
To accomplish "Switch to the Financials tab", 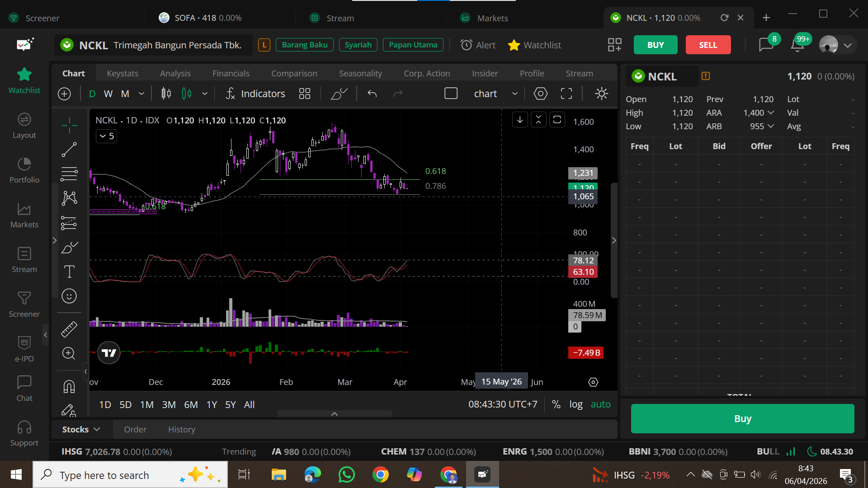I will 231,73.
